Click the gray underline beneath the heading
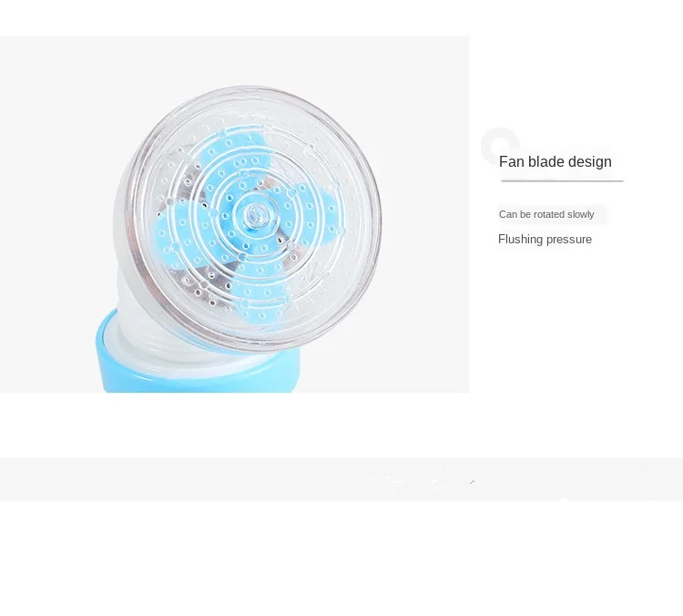 click(562, 180)
